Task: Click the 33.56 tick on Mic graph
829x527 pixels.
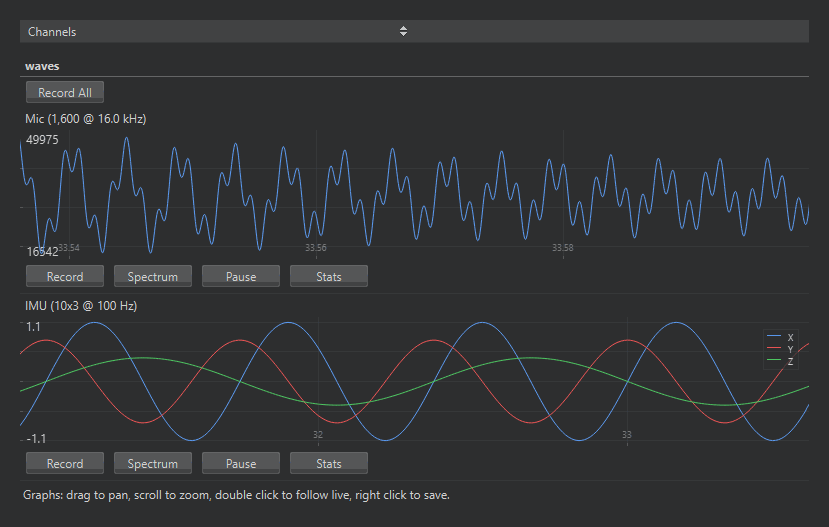Action: coord(316,248)
